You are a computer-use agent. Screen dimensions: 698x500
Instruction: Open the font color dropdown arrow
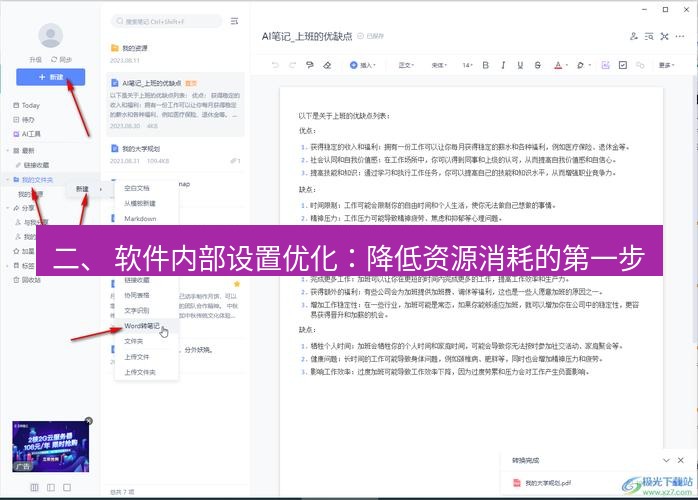click(567, 65)
